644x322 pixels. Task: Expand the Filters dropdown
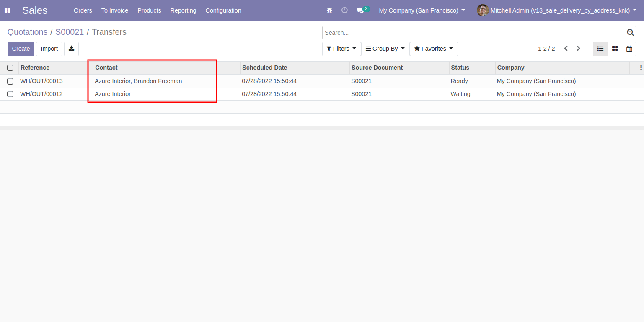tap(341, 49)
